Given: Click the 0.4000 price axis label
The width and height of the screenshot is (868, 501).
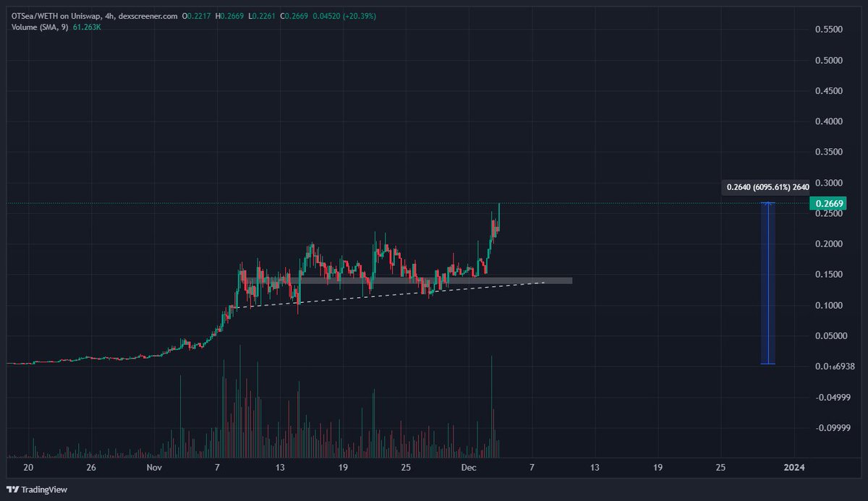Looking at the screenshot, I should coord(829,122).
